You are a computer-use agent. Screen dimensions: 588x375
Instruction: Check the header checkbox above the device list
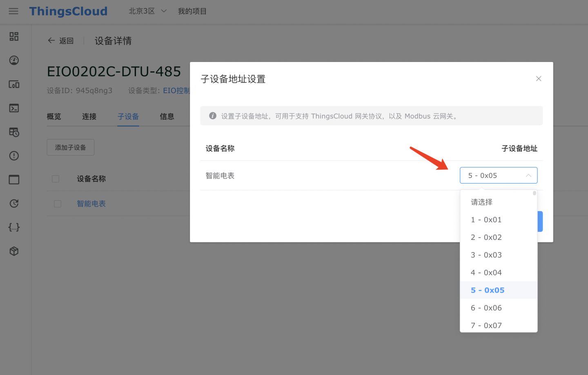(x=56, y=179)
